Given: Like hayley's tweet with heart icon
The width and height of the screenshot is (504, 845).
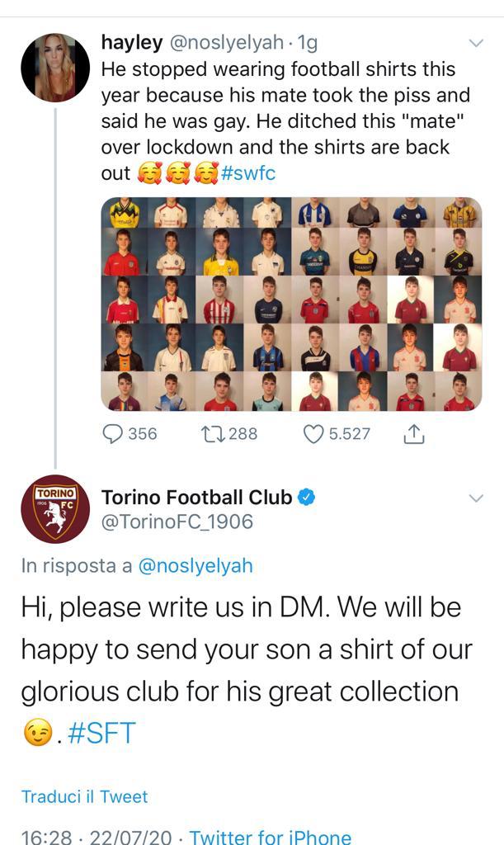Looking at the screenshot, I should click(313, 433).
